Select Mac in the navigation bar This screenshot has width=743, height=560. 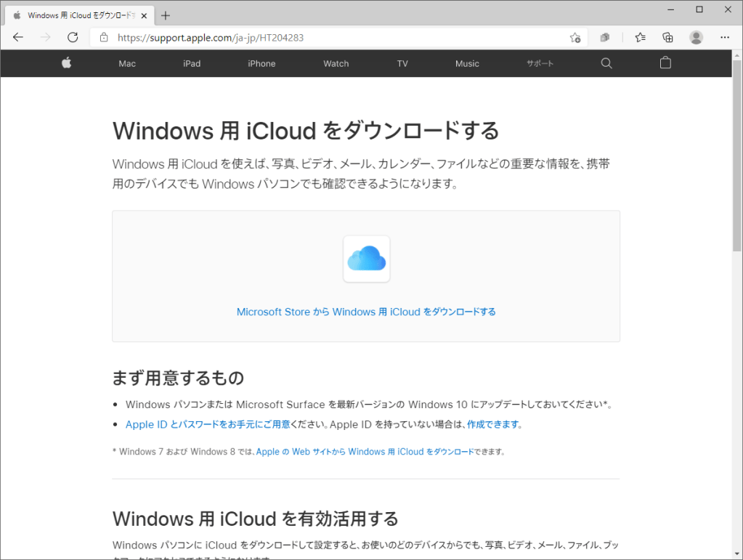pyautogui.click(x=127, y=64)
